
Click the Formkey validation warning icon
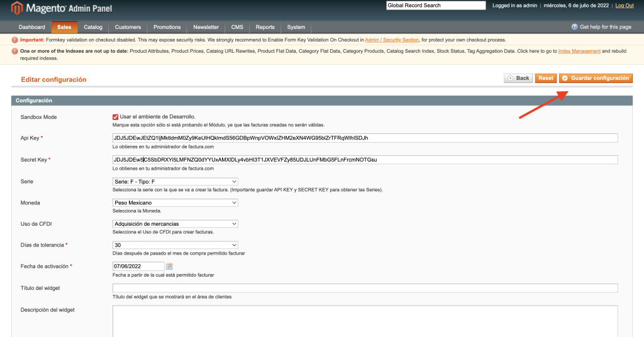coord(15,40)
